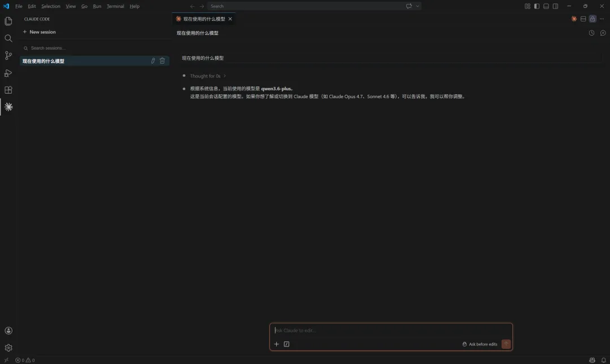Open the Accounts menu icon
The height and width of the screenshot is (364, 610).
8,331
